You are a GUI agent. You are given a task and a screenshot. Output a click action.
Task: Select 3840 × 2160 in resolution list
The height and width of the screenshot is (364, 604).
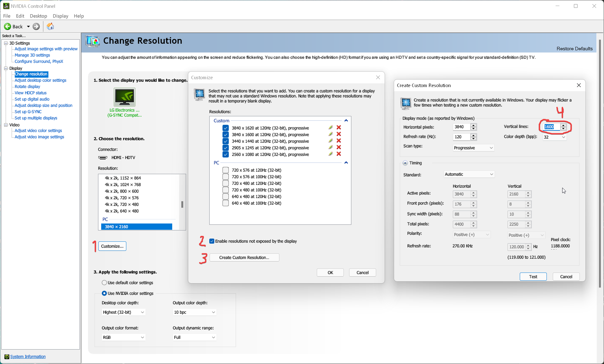click(137, 227)
